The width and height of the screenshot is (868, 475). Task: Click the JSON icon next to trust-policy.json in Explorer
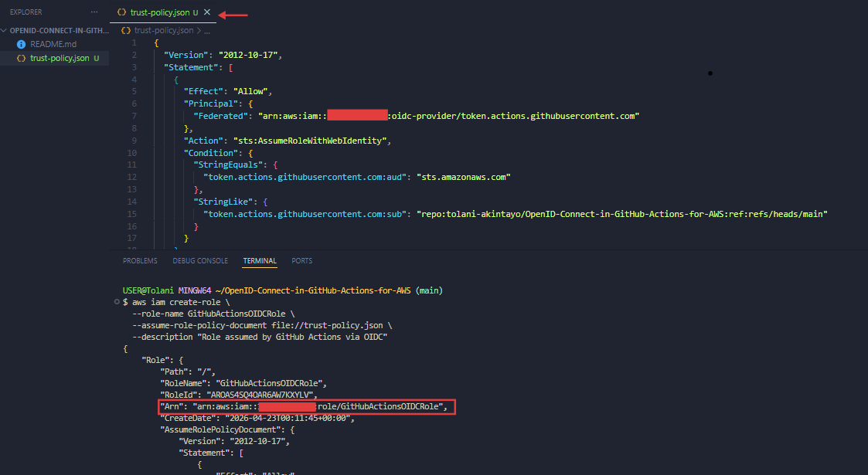point(21,58)
